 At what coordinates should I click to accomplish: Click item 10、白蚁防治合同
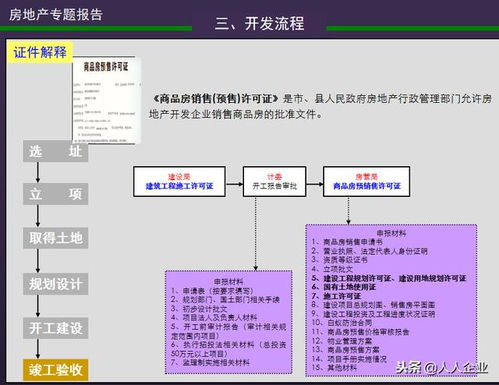point(342,323)
